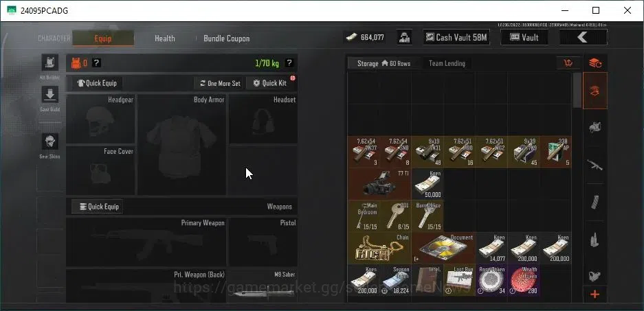
Task: Select the T7 TI thermal goggles item
Action: tap(379, 184)
